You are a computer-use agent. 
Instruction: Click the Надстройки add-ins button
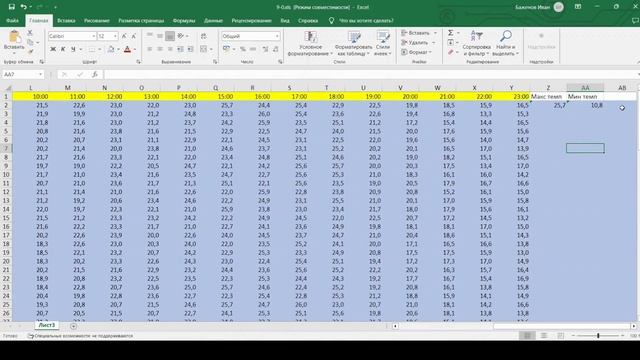(x=541, y=42)
